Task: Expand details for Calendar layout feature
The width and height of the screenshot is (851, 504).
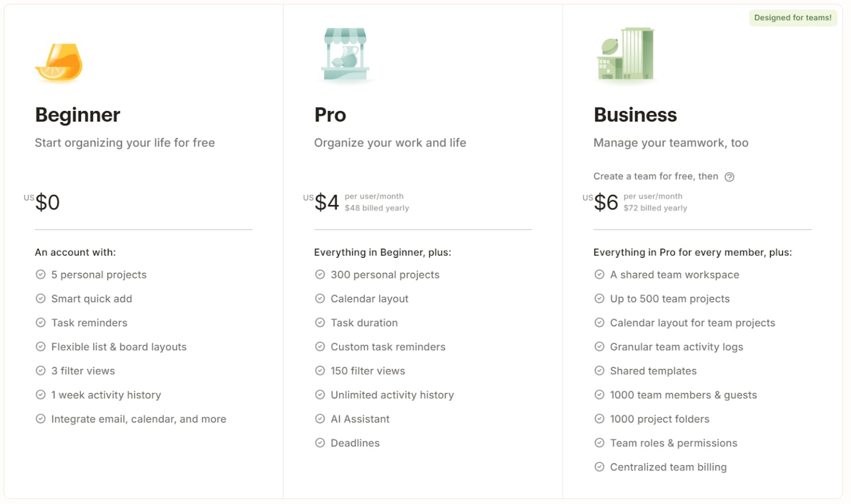Action: 369,298
